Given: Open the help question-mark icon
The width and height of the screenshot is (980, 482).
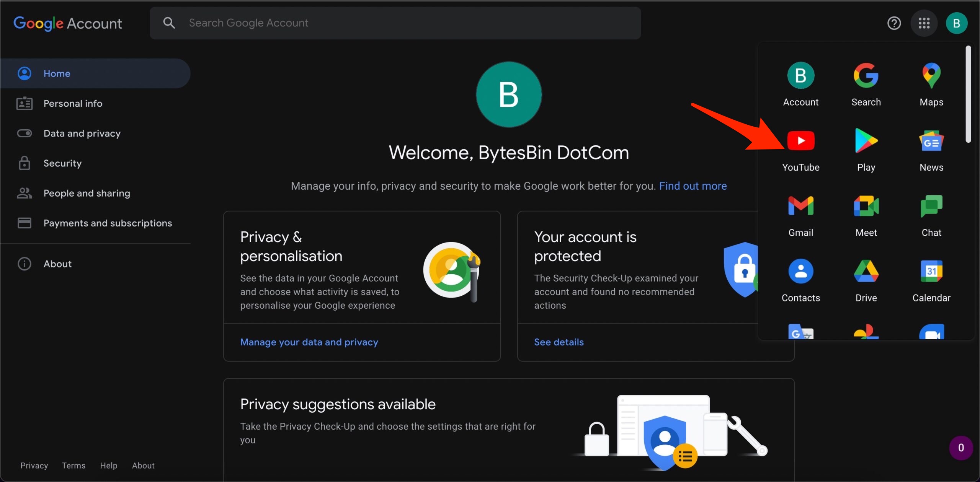Looking at the screenshot, I should coord(894,23).
